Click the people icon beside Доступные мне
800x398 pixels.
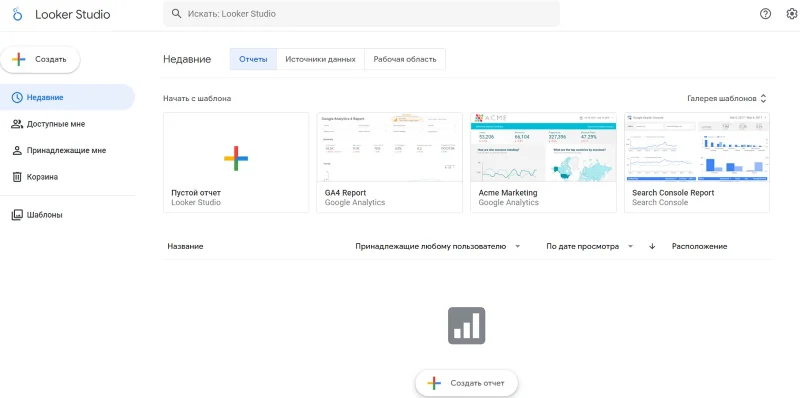tap(17, 124)
